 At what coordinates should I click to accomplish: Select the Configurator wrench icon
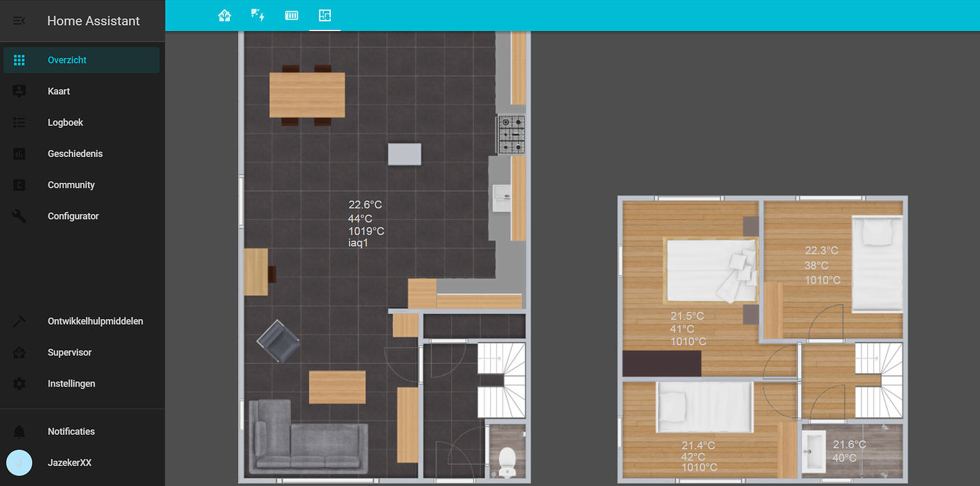tap(18, 216)
